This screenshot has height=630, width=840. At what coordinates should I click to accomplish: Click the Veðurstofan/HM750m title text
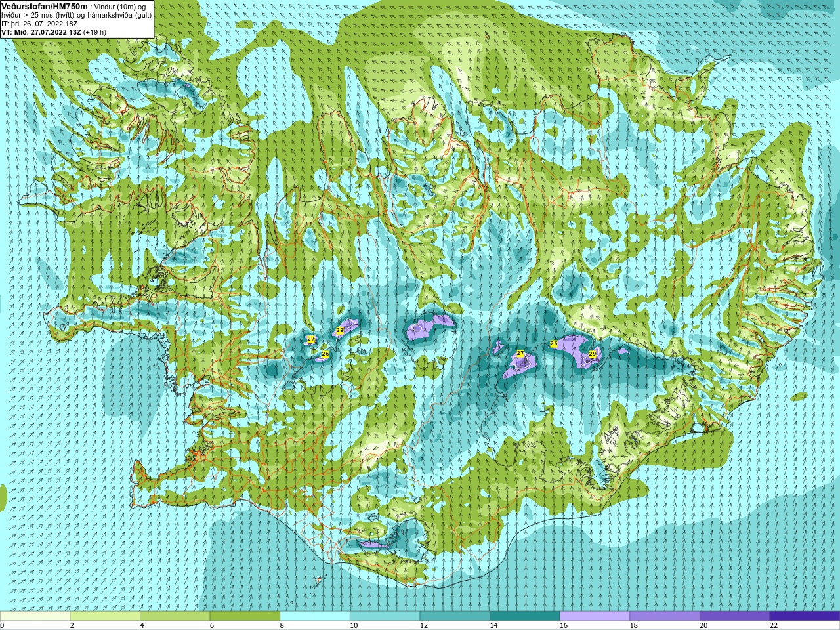pos(45,6)
